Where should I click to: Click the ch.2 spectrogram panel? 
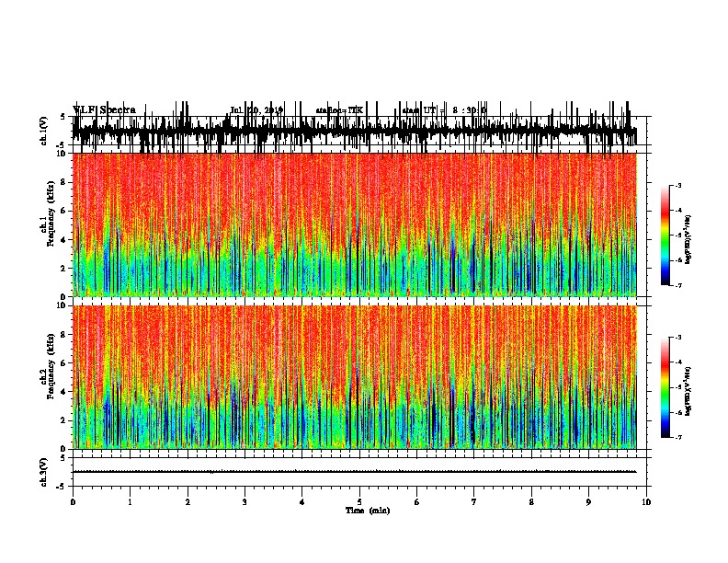click(x=355, y=377)
